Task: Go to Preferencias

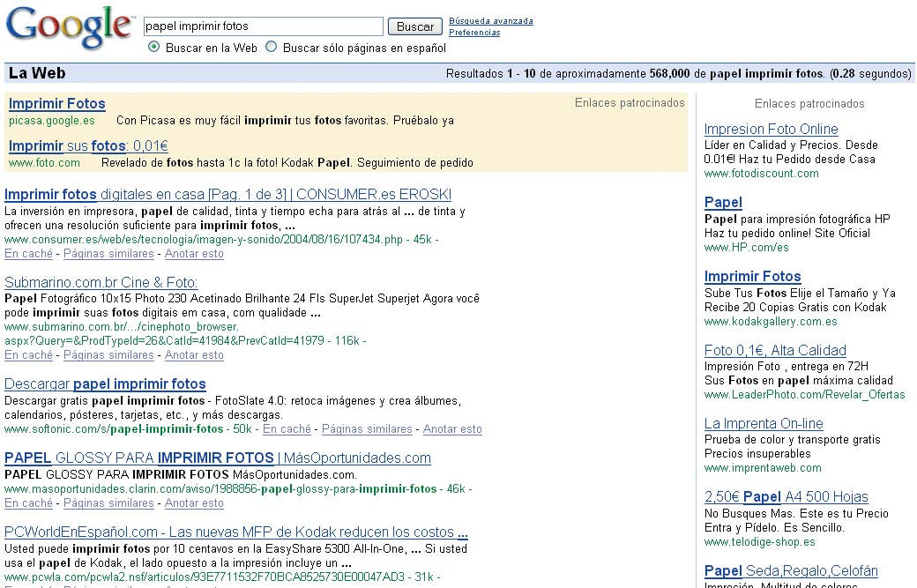Action: tap(474, 33)
